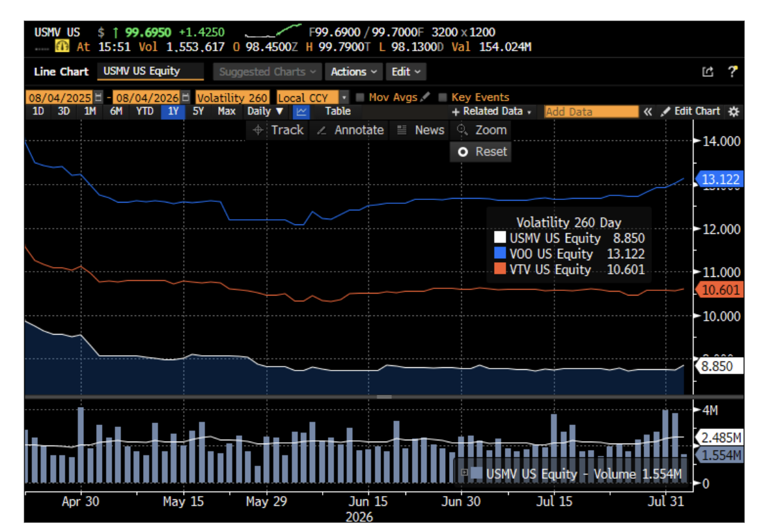Select the 5Y range tab

pos(198,112)
